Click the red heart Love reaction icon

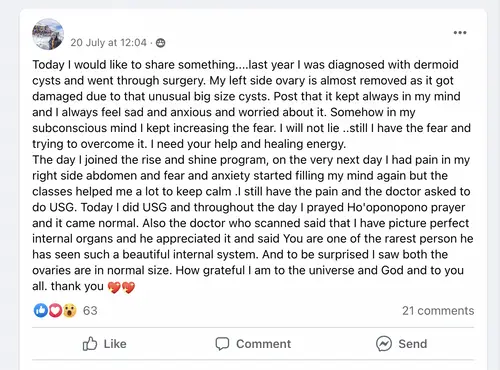pos(55,310)
